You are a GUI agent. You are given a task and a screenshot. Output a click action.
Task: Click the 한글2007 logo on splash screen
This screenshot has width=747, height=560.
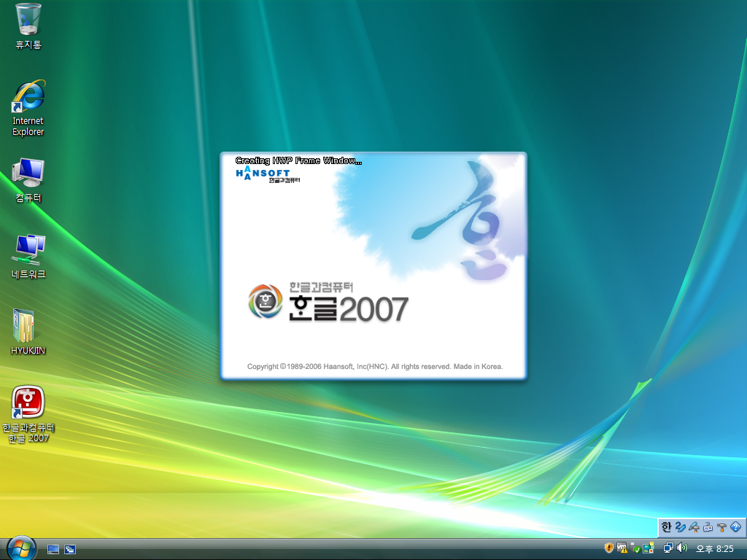(328, 303)
